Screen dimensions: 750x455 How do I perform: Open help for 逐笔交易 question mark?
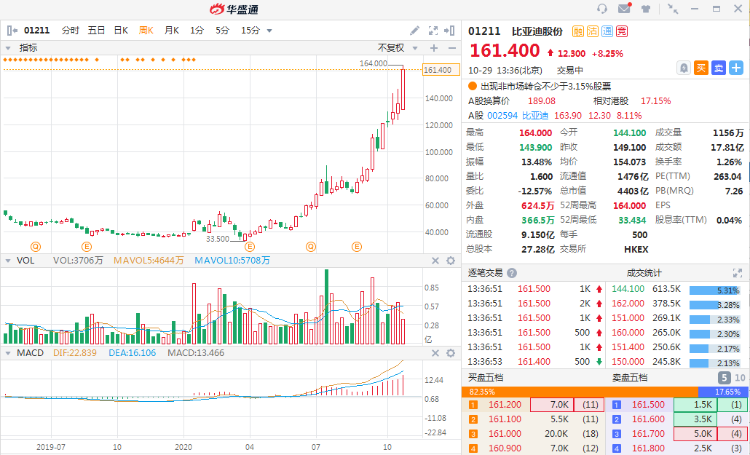[x=512, y=273]
